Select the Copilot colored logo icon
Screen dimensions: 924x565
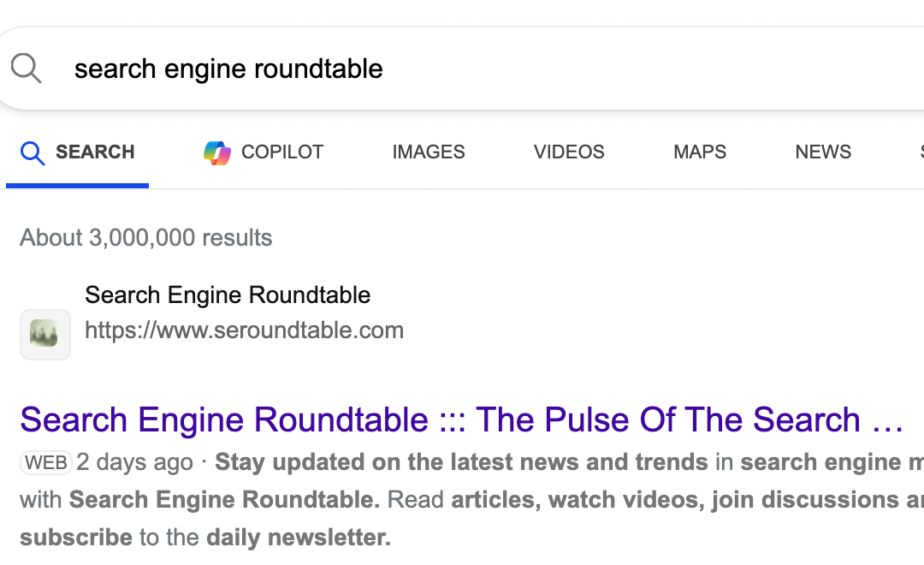point(216,152)
